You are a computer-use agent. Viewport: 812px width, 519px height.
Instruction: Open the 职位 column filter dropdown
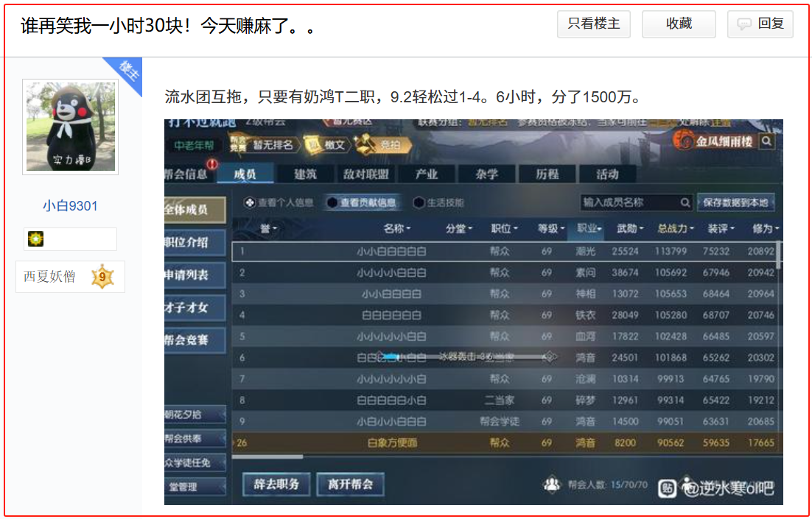pos(504,229)
